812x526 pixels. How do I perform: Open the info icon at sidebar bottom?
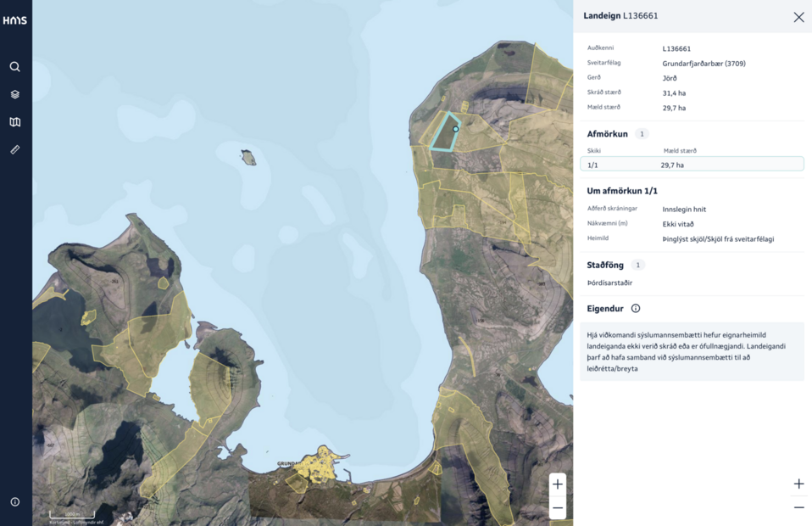coord(15,502)
